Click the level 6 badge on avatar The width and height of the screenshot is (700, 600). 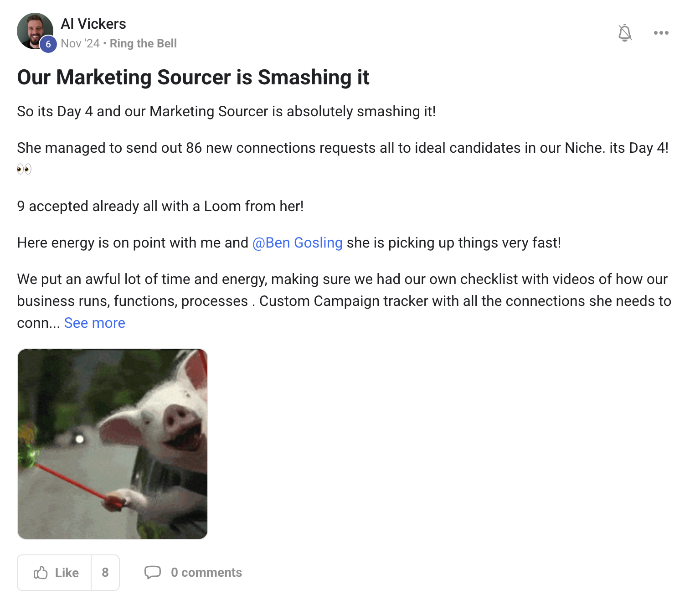pos(48,44)
